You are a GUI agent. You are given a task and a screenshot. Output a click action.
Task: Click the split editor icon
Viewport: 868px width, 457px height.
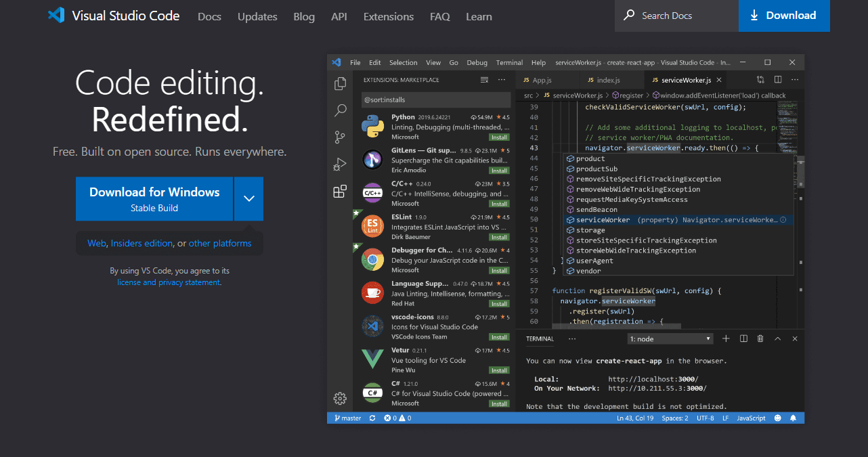click(x=777, y=80)
